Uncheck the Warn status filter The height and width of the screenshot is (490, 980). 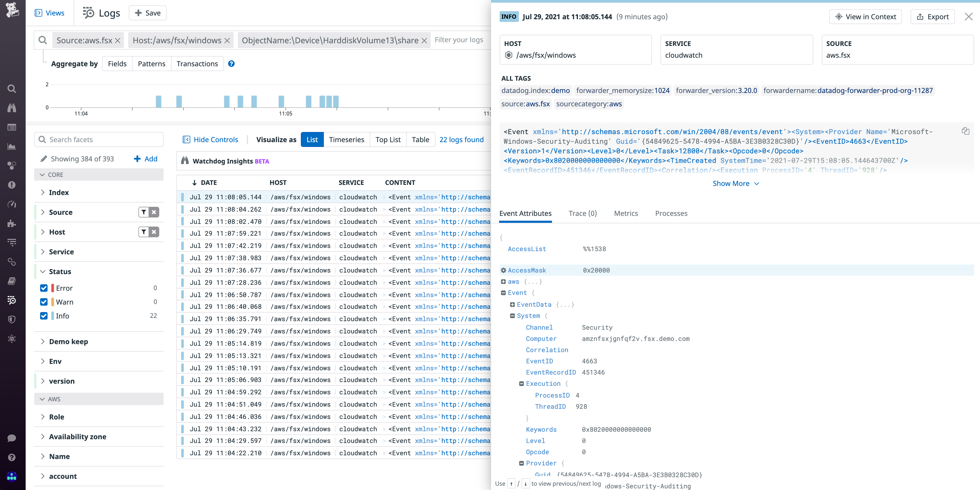tap(43, 302)
